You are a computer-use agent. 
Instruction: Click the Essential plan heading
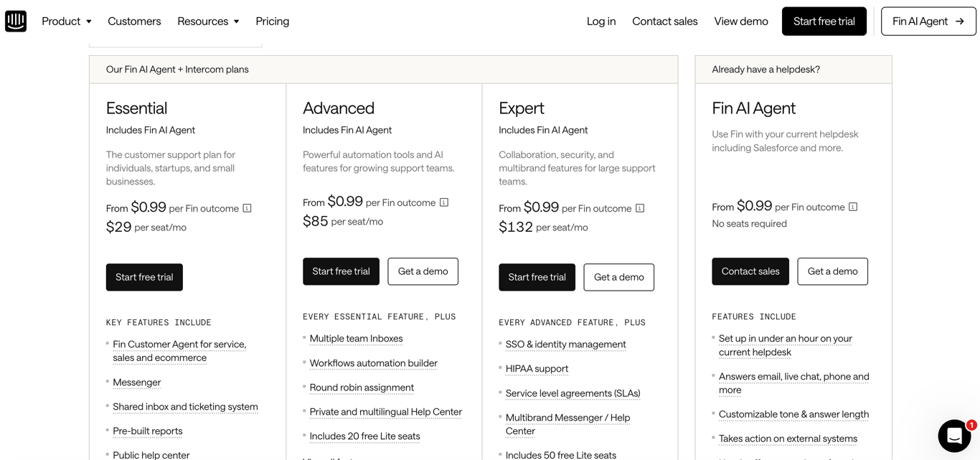pos(136,108)
